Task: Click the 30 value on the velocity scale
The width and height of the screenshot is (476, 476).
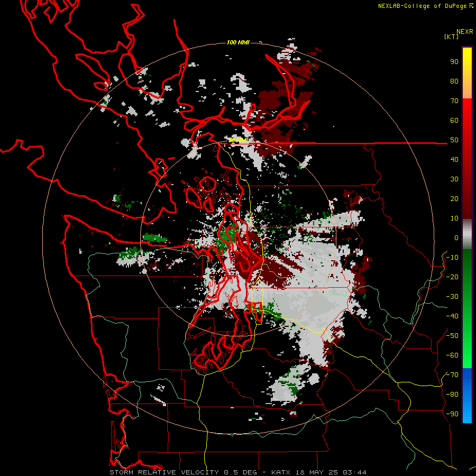Action: 454,179
